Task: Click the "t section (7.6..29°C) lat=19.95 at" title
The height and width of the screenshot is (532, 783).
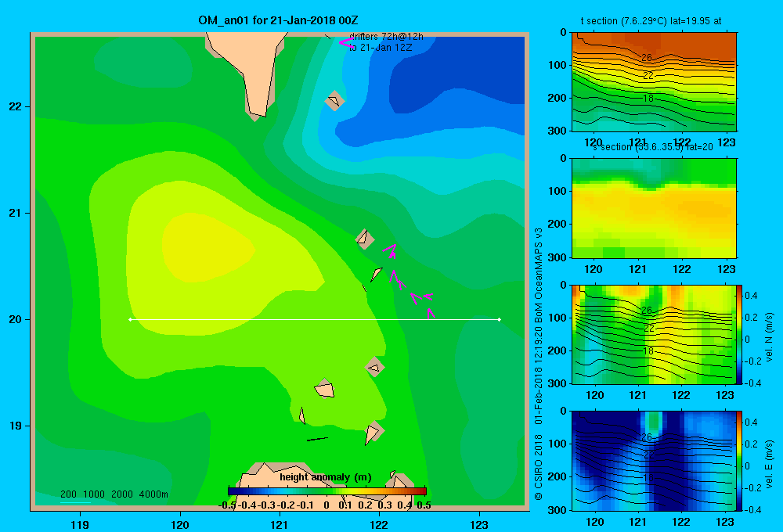Action: (x=651, y=21)
